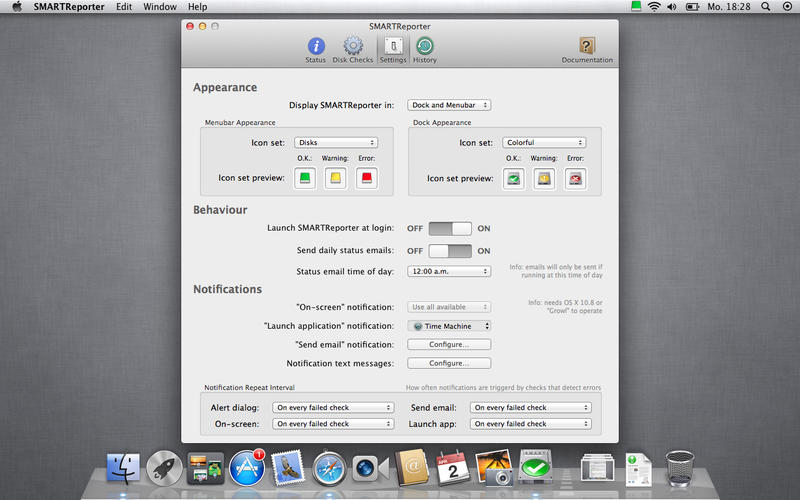Choose Launch application Time Machine dropdown
This screenshot has height=500, width=800.
coord(449,326)
